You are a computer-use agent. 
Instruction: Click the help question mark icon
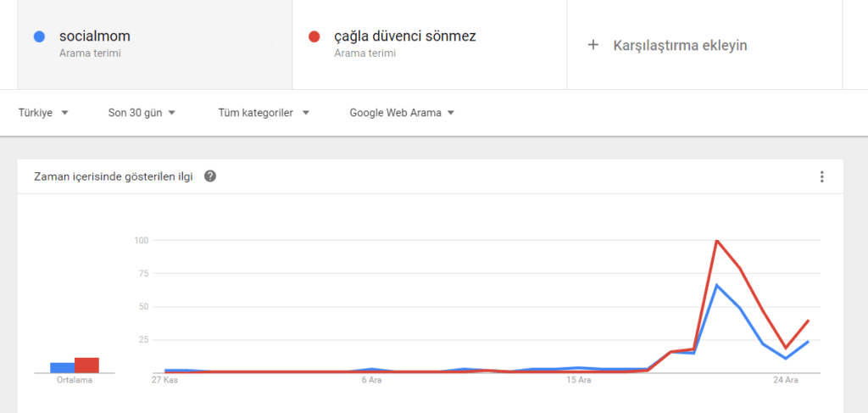210,176
